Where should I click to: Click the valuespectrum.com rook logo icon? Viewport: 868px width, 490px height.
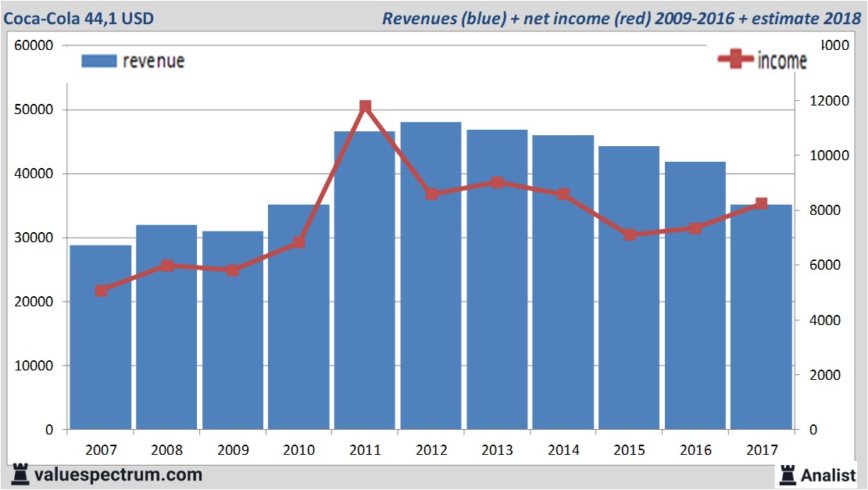21,474
